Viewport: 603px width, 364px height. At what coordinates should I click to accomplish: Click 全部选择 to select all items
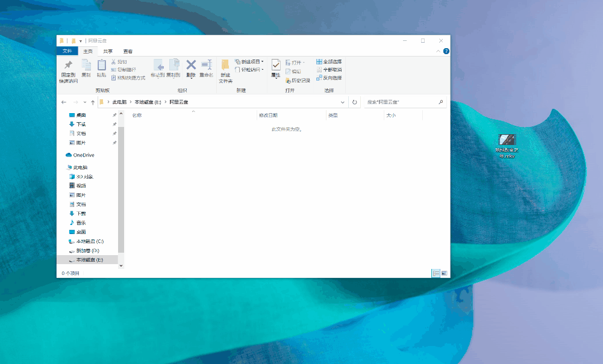[328, 61]
